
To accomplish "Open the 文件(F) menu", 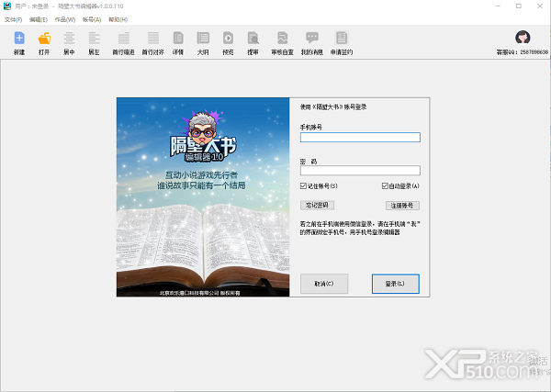I will 14,19.
